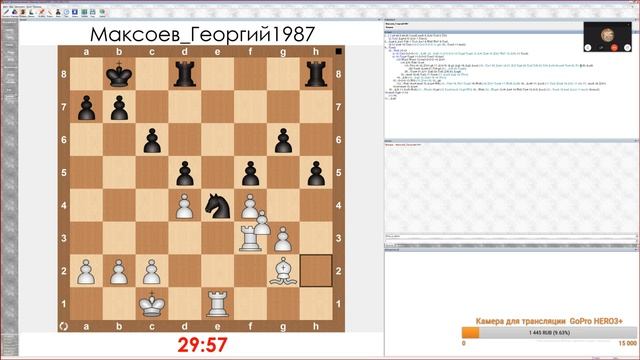Select the black pawn on c6
Image resolution: width=640 pixels, height=360 pixels.
click(152, 140)
